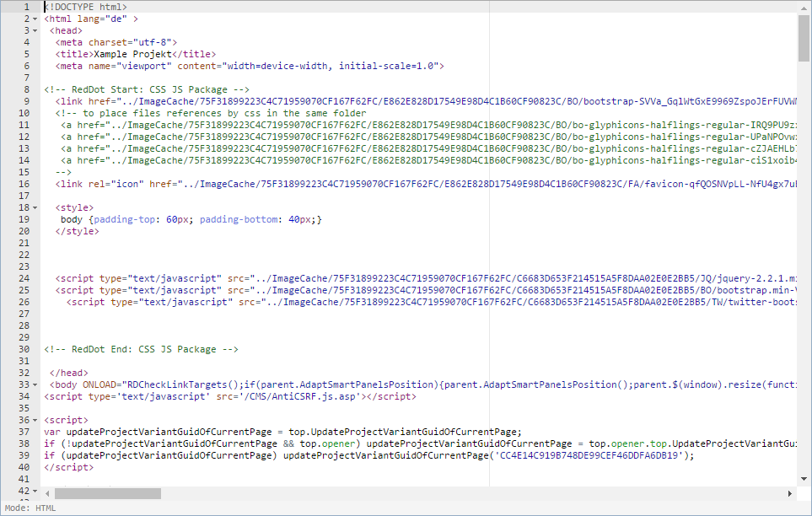This screenshot has height=516, width=812.
Task: Click line number 40 in the gutter
Action: [x=24, y=467]
